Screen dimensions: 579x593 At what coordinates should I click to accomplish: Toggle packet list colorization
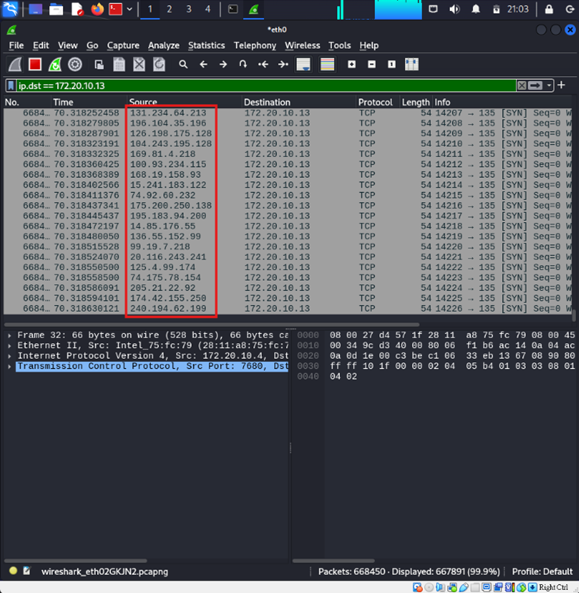pos(327,65)
